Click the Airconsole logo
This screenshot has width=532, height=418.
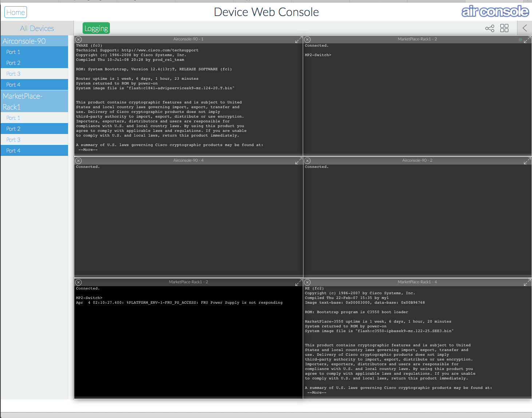(495, 11)
